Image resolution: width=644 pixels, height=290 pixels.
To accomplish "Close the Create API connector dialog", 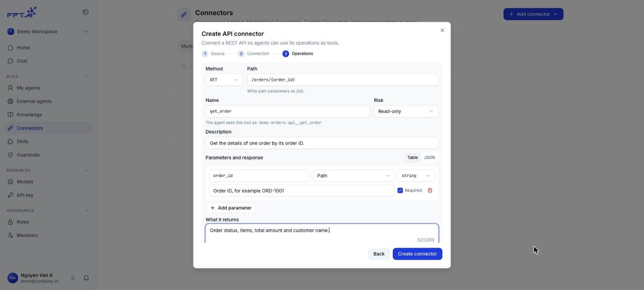I will [x=442, y=30].
